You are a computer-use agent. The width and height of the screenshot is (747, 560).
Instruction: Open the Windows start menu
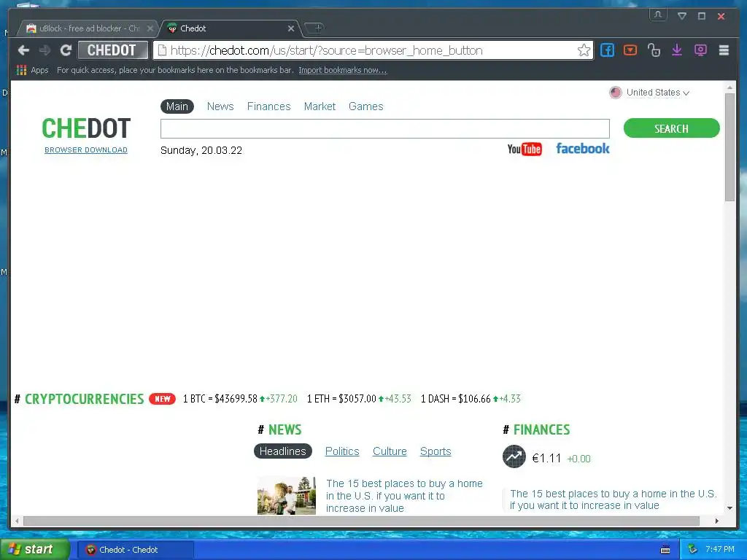pyautogui.click(x=35, y=550)
